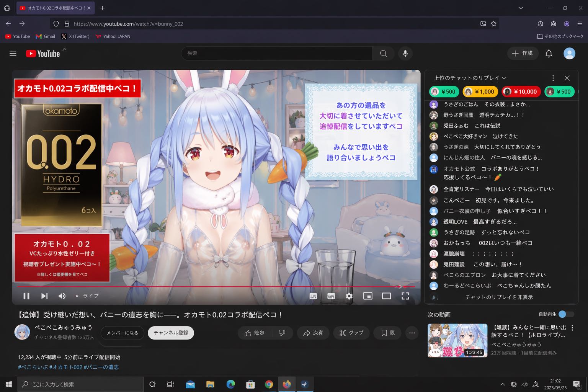The width and height of the screenshot is (588, 392).
Task: Click the voice search microphone icon
Action: tap(405, 54)
